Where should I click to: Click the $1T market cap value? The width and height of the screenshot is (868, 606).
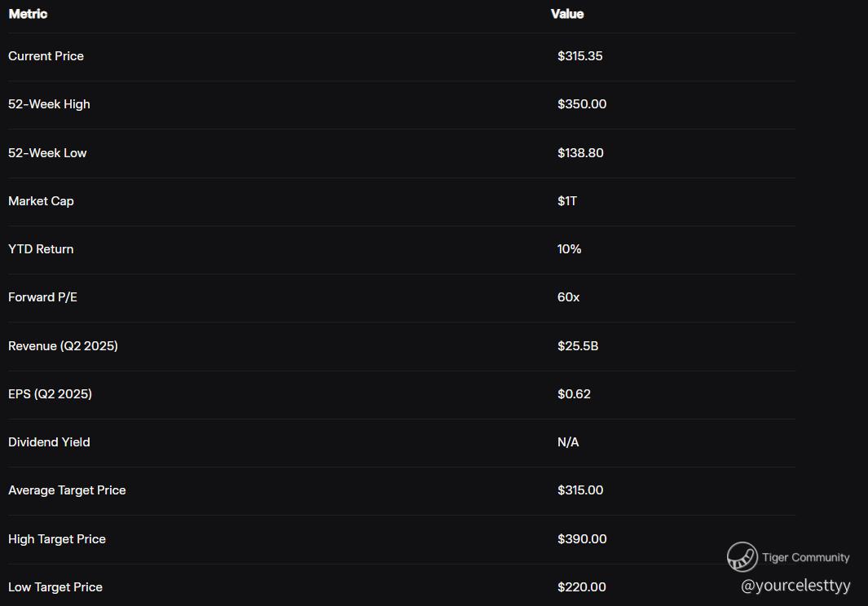pyautogui.click(x=567, y=201)
